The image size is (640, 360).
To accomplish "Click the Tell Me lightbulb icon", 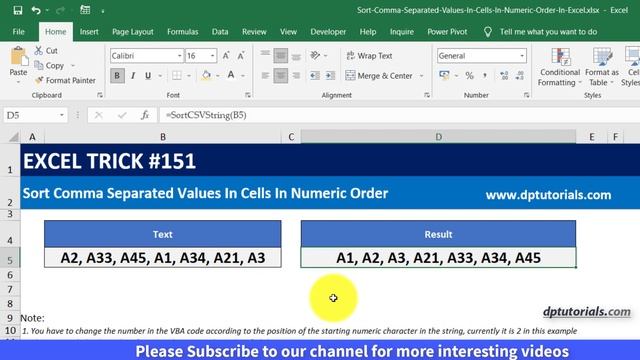I will 487,32.
